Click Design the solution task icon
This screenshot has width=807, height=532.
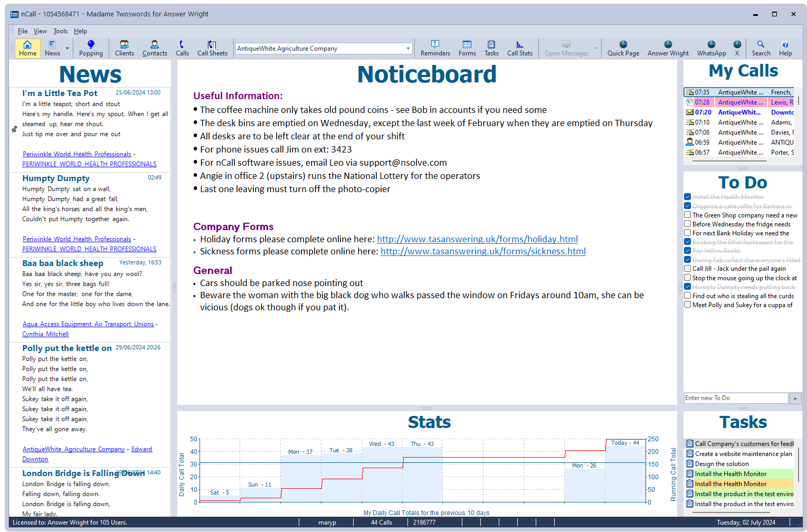(x=689, y=464)
